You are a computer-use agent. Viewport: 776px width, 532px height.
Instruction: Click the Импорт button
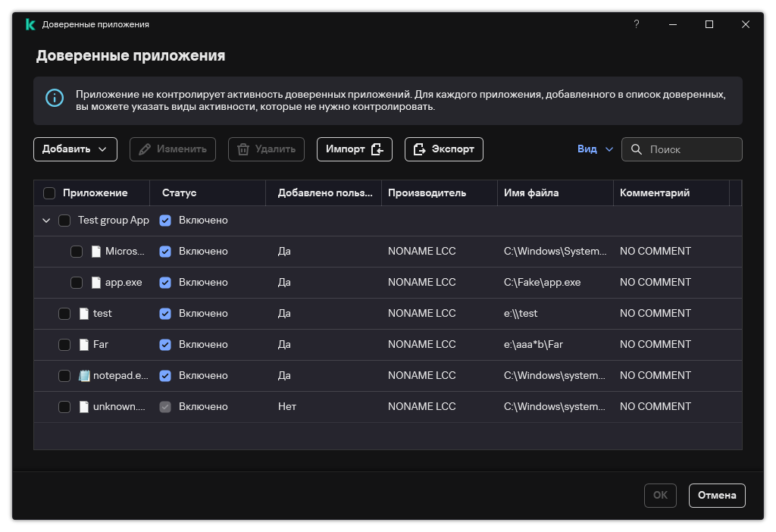pos(354,149)
